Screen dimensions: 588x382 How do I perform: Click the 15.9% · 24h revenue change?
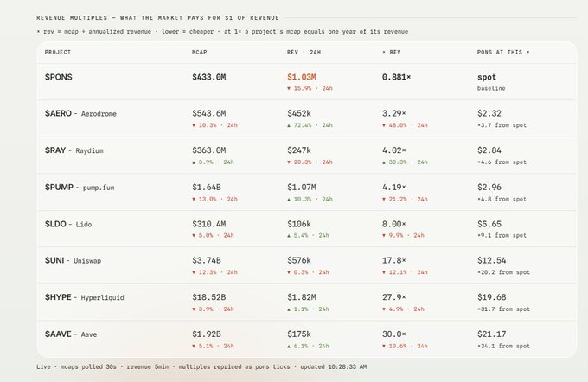(310, 89)
